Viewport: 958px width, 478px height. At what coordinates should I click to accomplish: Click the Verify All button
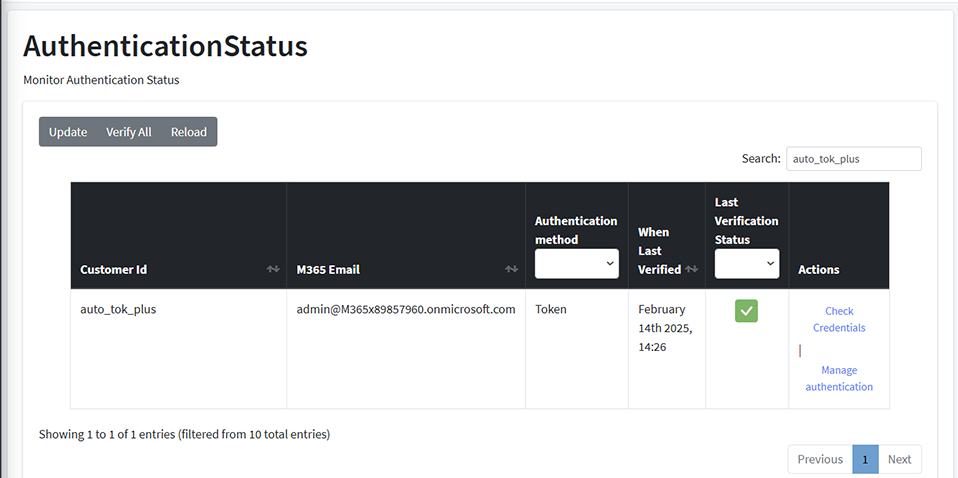click(129, 132)
